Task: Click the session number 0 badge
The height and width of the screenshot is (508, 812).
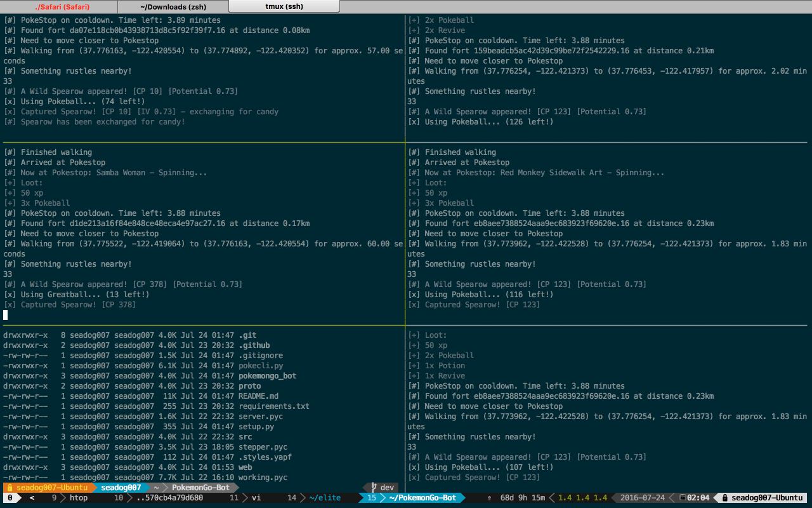Action: (x=10, y=498)
